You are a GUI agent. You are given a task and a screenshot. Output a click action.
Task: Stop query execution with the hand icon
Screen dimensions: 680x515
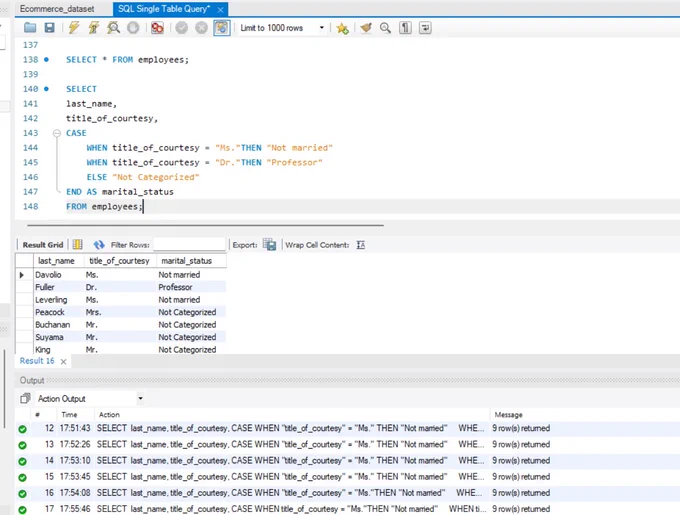coord(133,28)
